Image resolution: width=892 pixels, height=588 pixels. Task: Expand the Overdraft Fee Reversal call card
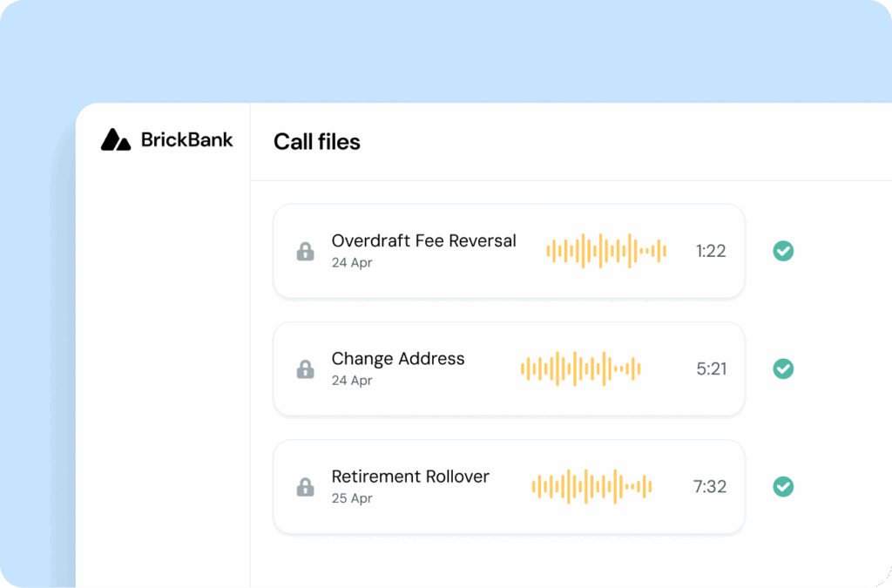(x=509, y=251)
